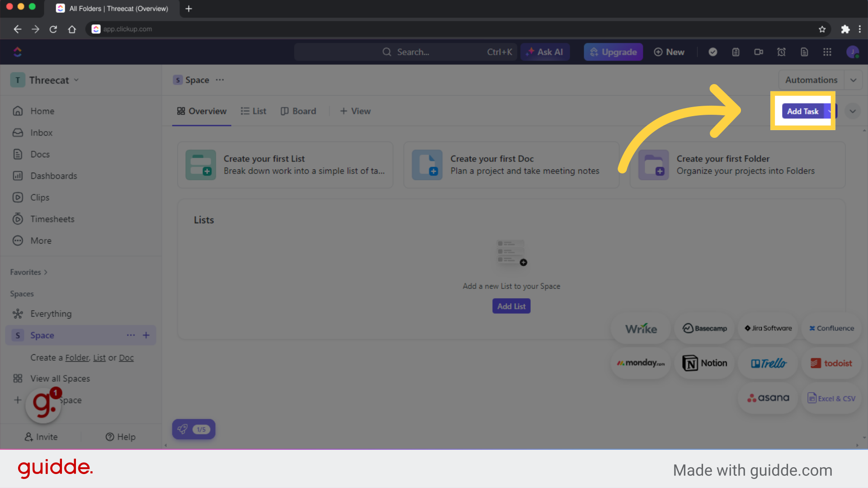Import from Basecamp
This screenshot has height=488, width=868.
click(x=705, y=328)
